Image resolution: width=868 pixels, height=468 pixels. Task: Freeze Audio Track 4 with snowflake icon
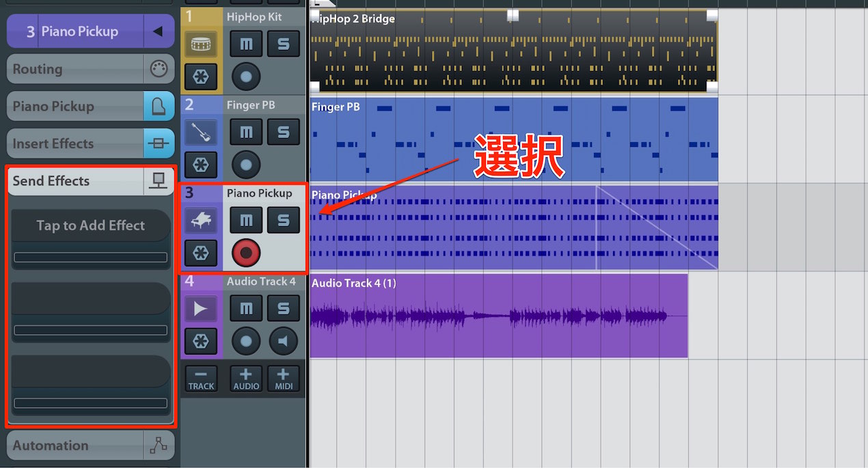pos(200,342)
